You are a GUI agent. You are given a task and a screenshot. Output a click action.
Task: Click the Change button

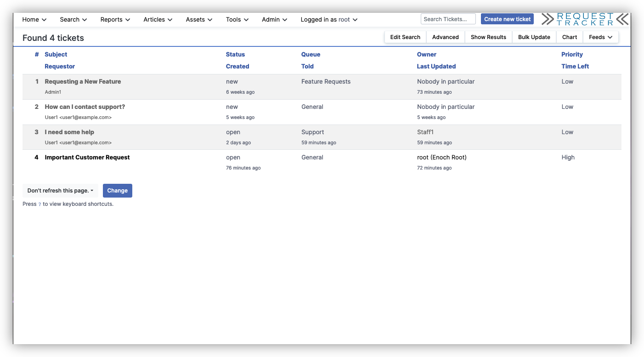coord(118,191)
